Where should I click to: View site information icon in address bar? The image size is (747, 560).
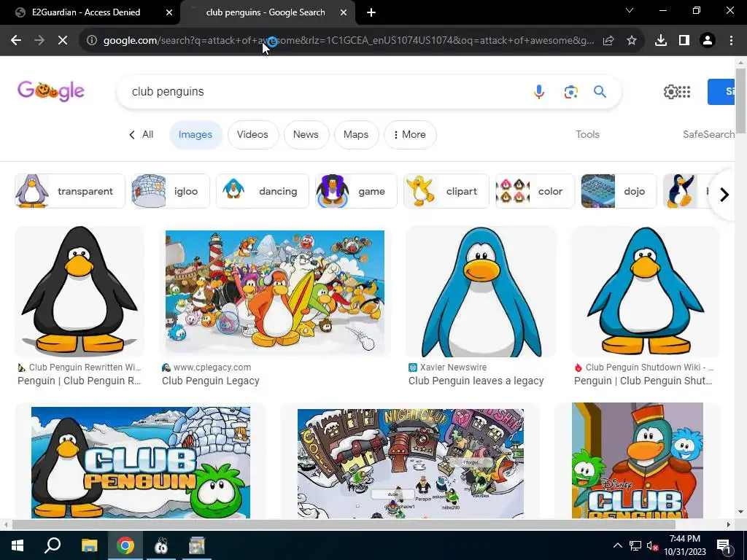[92, 41]
